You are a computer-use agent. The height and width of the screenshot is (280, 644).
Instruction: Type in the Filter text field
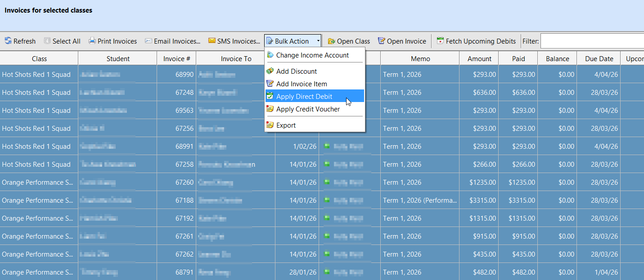click(592, 41)
